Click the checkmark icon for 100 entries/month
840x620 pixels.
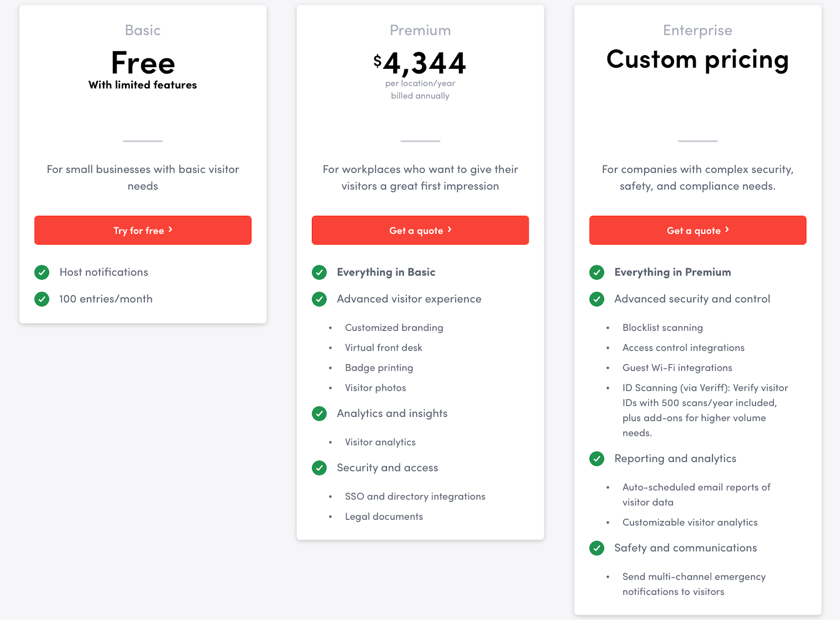41,299
